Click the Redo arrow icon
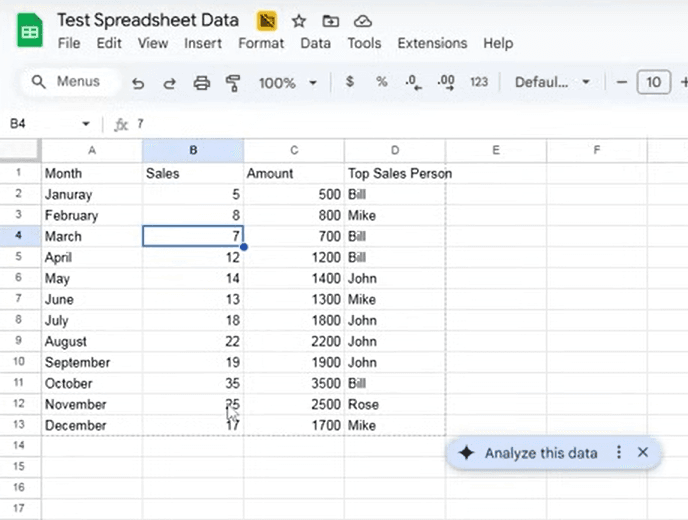This screenshot has width=688, height=520. pos(169,82)
